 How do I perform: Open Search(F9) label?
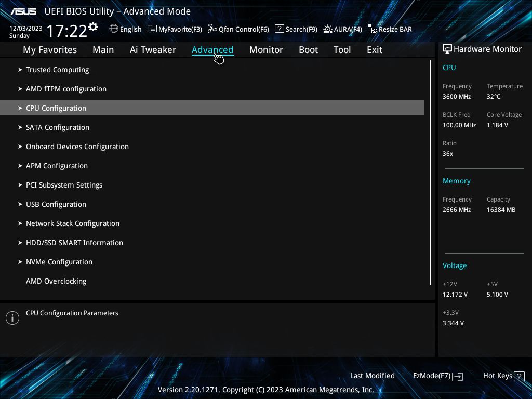(301, 30)
